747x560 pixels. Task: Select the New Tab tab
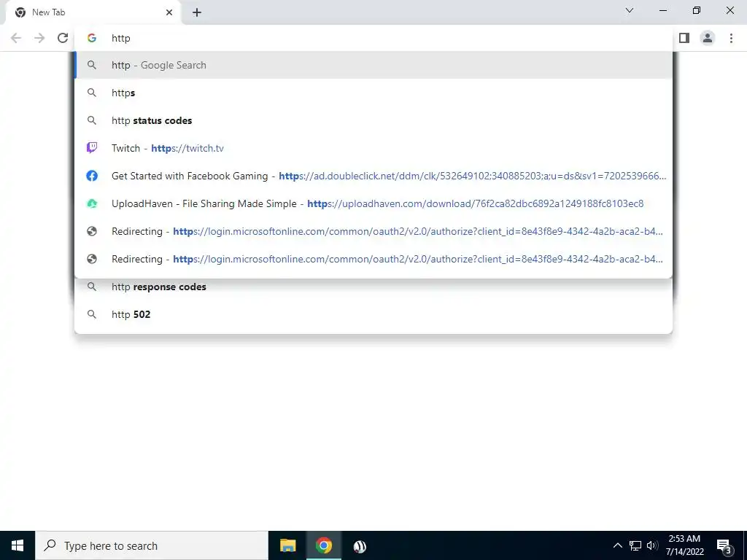pyautogui.click(x=93, y=12)
